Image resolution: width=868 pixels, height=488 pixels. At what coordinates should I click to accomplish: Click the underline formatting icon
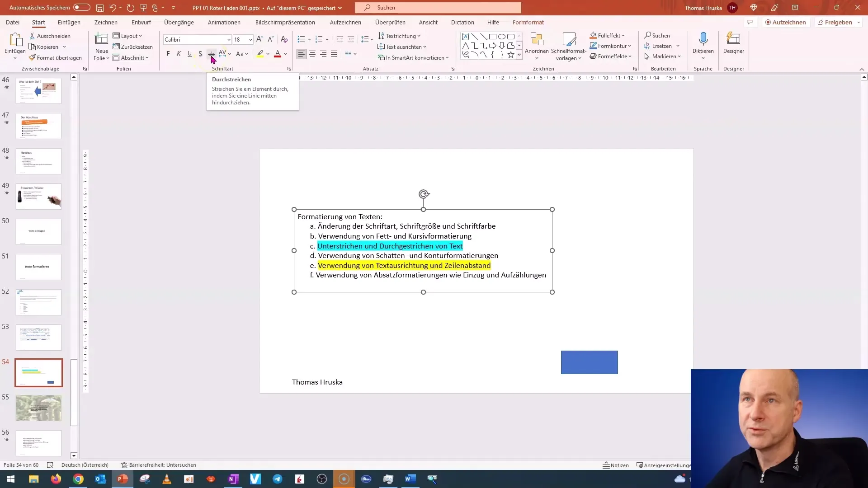coord(189,54)
